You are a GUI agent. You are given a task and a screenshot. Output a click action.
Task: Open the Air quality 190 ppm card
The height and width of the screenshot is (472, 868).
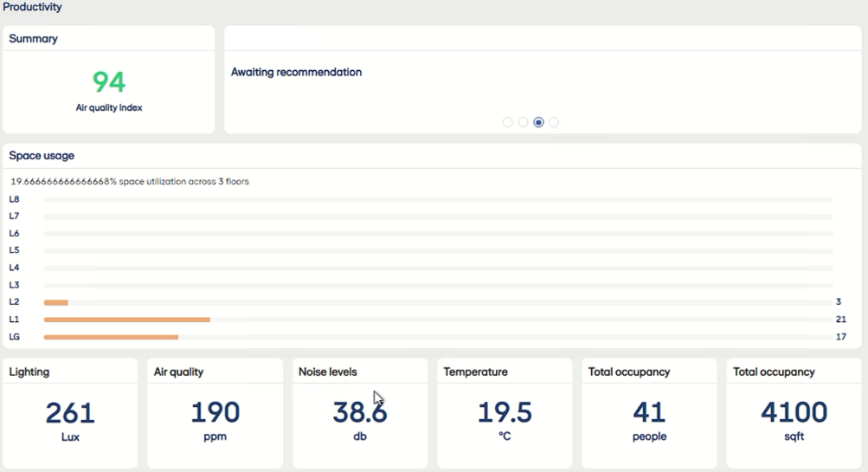point(215,413)
